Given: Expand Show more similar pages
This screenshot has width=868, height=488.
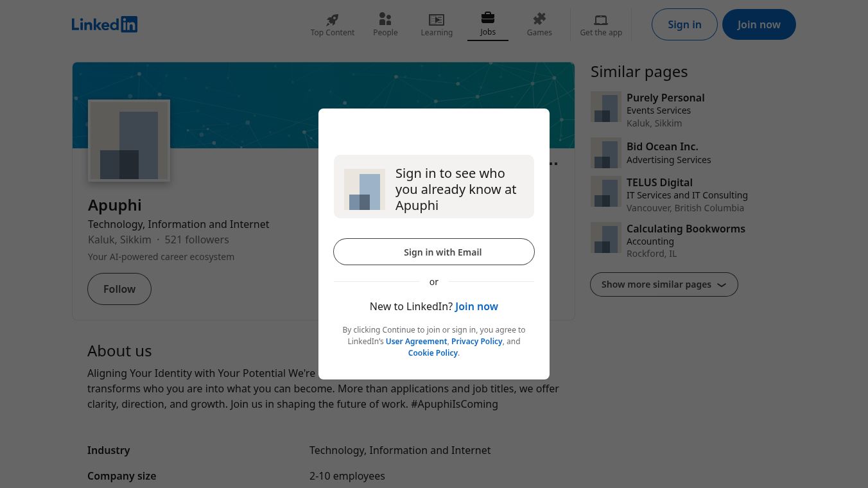Looking at the screenshot, I should [x=664, y=284].
